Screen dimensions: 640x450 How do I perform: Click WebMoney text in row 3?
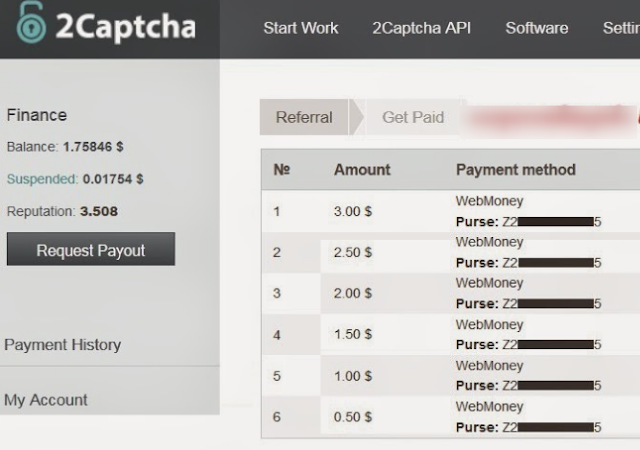pyautogui.click(x=489, y=283)
